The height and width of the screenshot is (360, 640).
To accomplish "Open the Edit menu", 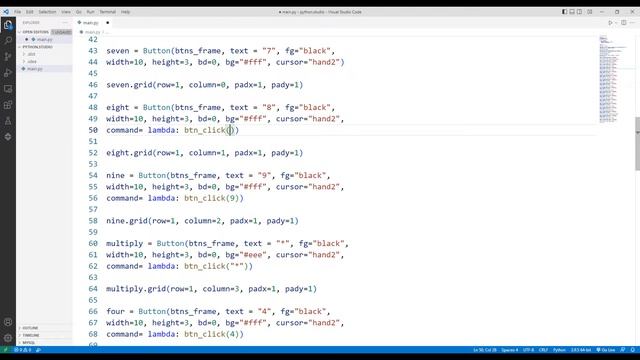I will 30,12.
